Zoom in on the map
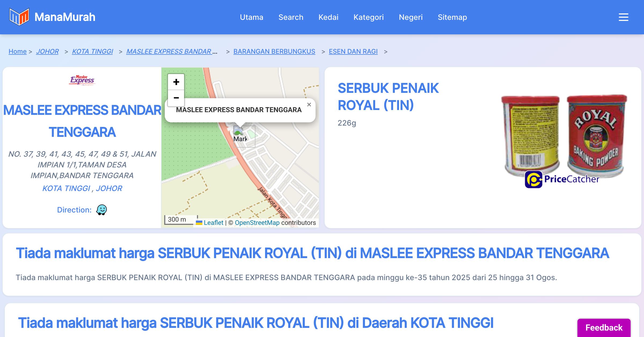This screenshot has height=337, width=644. [x=176, y=82]
